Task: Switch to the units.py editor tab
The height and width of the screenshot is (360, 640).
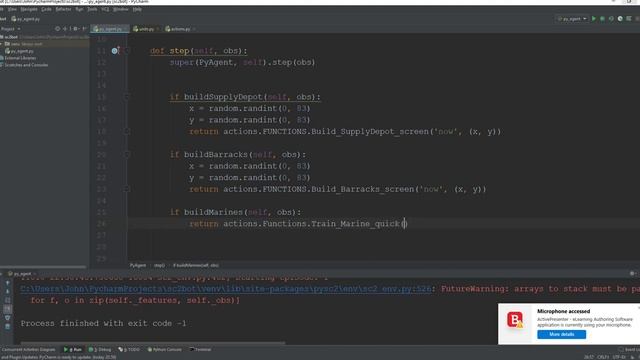Action: click(145, 29)
